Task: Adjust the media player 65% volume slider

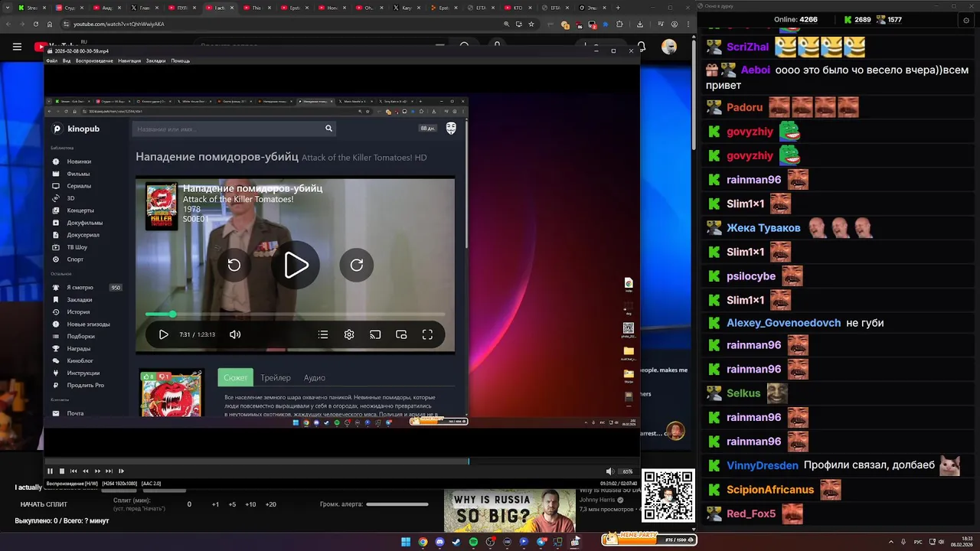Action: [x=626, y=471]
